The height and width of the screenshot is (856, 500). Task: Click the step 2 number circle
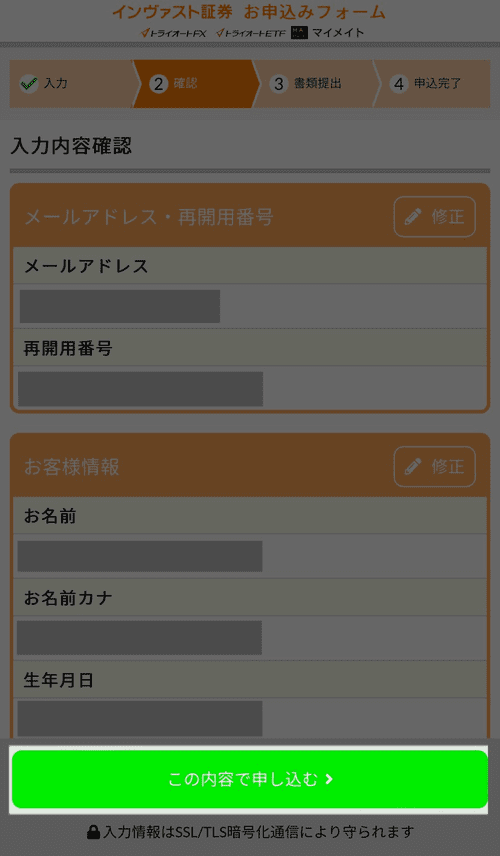click(158, 84)
